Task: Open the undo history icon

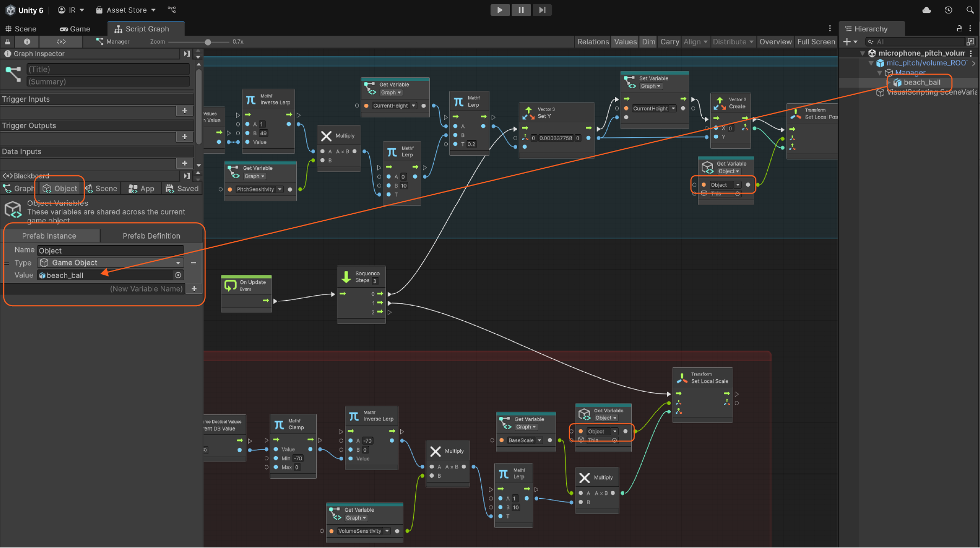Action: [948, 10]
